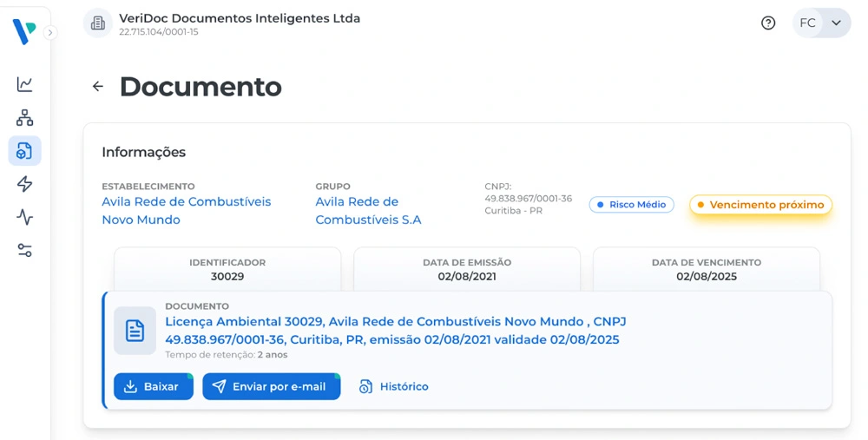Click the Risco Médio badge
This screenshot has width=868, height=440.
631,205
